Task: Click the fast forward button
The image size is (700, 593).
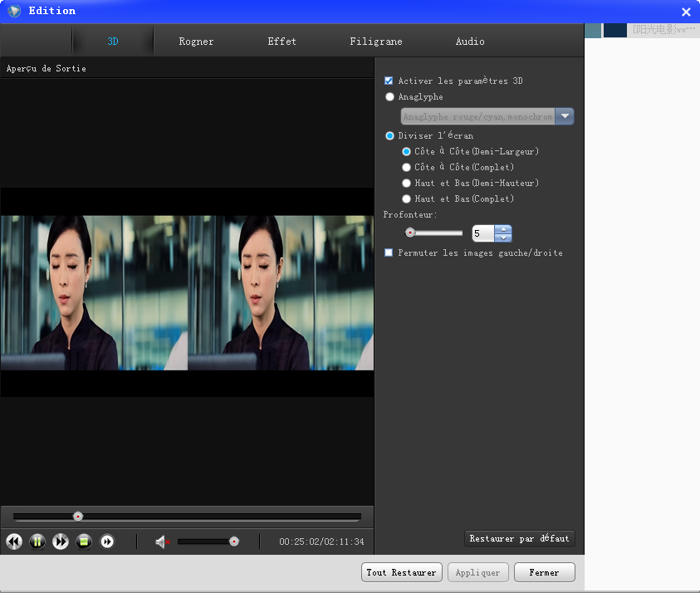Action: click(x=61, y=542)
